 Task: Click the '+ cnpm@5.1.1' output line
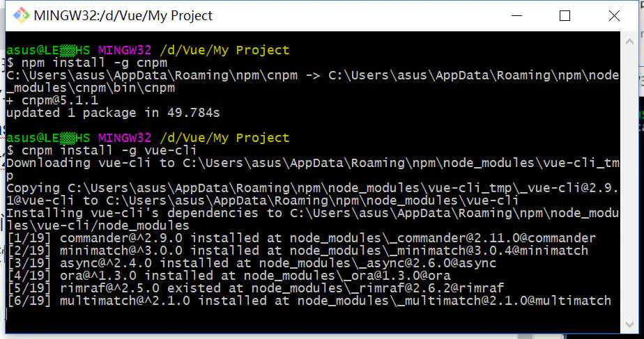(48, 100)
